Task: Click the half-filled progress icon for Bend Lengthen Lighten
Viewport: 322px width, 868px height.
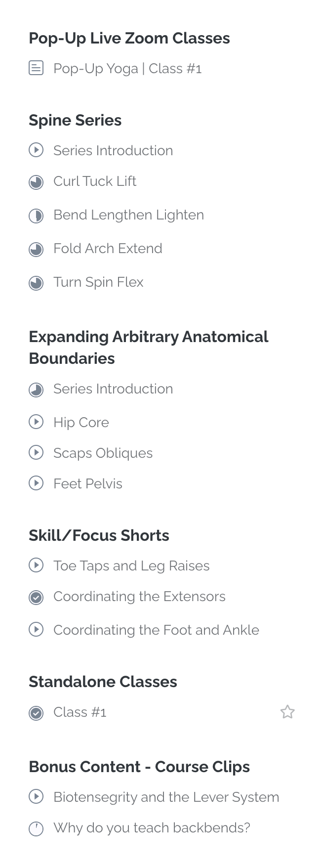Action: 36,217
